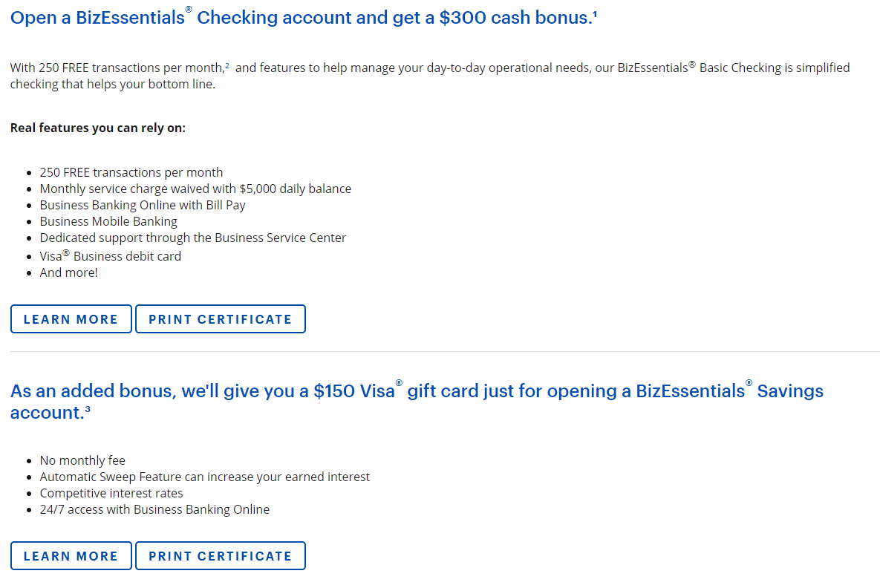
Task: Click Learn More under BizEssentials Checking offer
Action: click(x=71, y=319)
